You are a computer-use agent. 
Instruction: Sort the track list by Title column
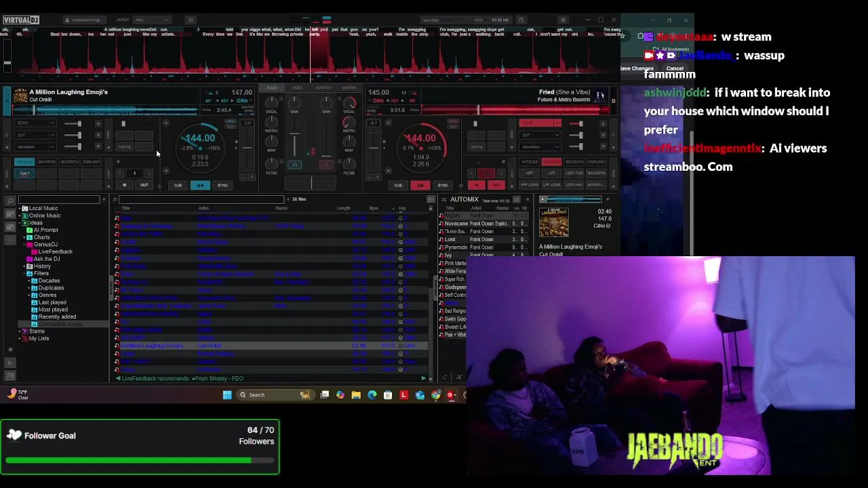pyautogui.click(x=125, y=208)
